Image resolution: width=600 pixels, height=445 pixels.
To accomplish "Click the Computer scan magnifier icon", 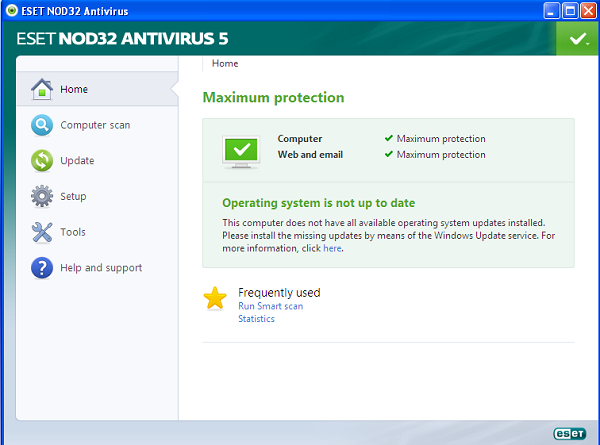I will tap(42, 125).
